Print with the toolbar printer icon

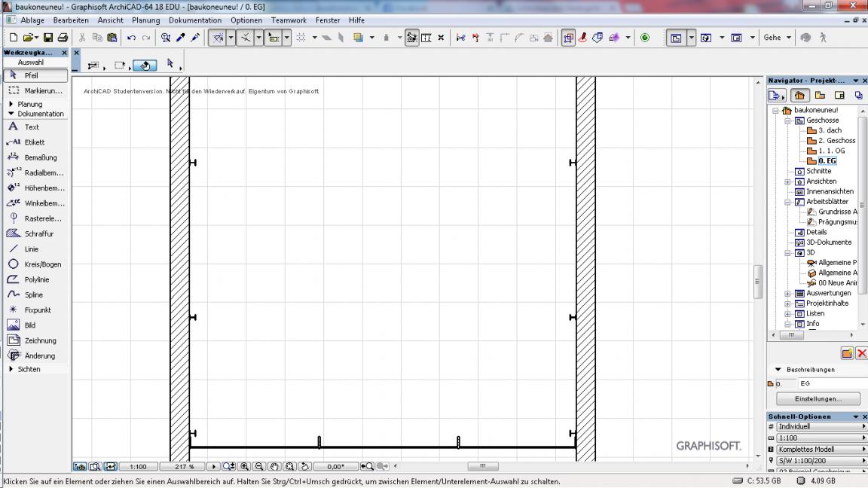tap(63, 38)
